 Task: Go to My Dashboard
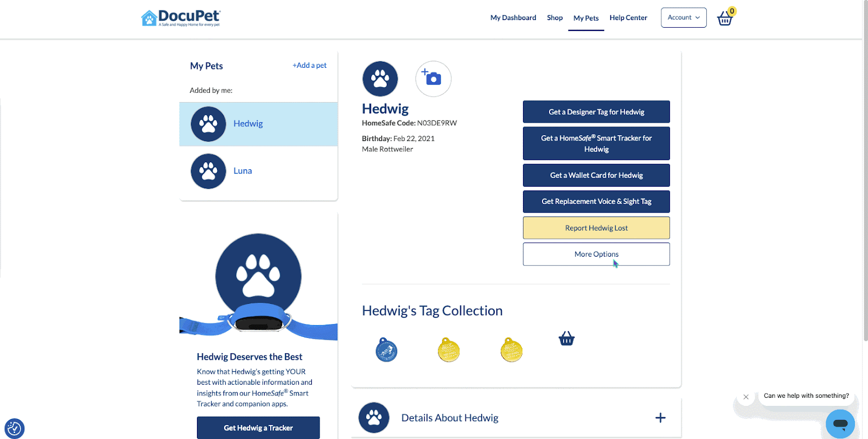(513, 18)
